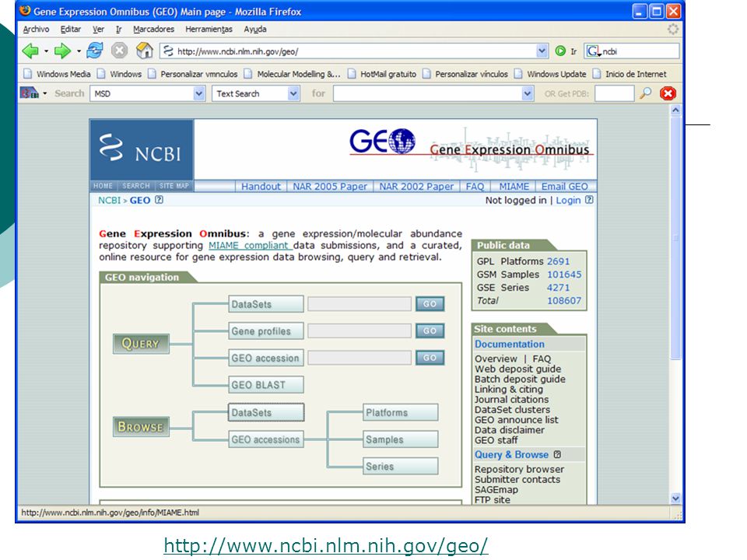Open the MSD database dropdown

(199, 93)
